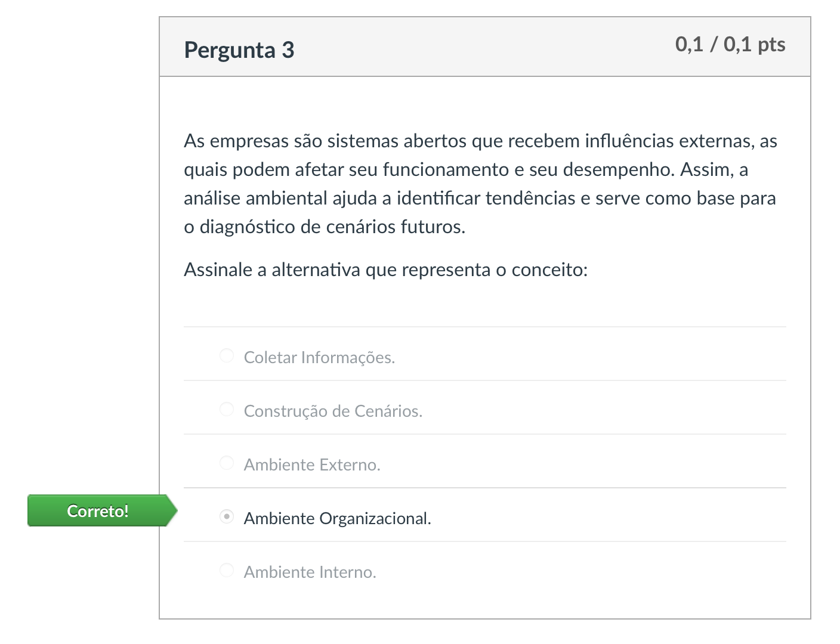Click the words 'sistemas abertos' in the question
Image resolution: width=840 pixels, height=644 pixels.
point(397,141)
